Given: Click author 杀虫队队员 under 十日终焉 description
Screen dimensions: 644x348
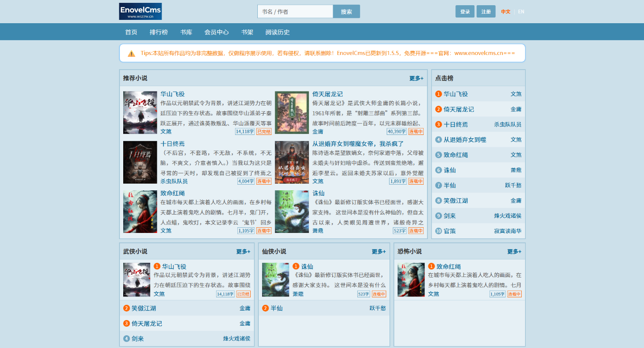Looking at the screenshot, I should 174,181.
